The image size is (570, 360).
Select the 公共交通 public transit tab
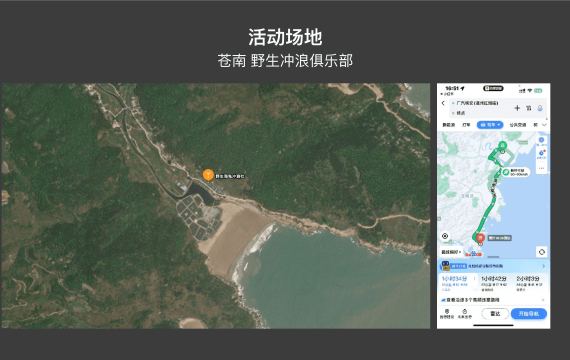[518, 125]
